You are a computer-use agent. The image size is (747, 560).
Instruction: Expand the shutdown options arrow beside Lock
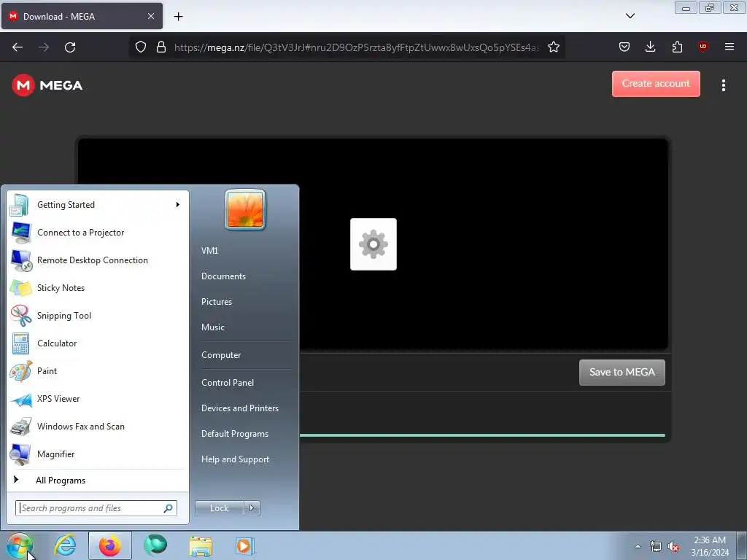(x=252, y=508)
